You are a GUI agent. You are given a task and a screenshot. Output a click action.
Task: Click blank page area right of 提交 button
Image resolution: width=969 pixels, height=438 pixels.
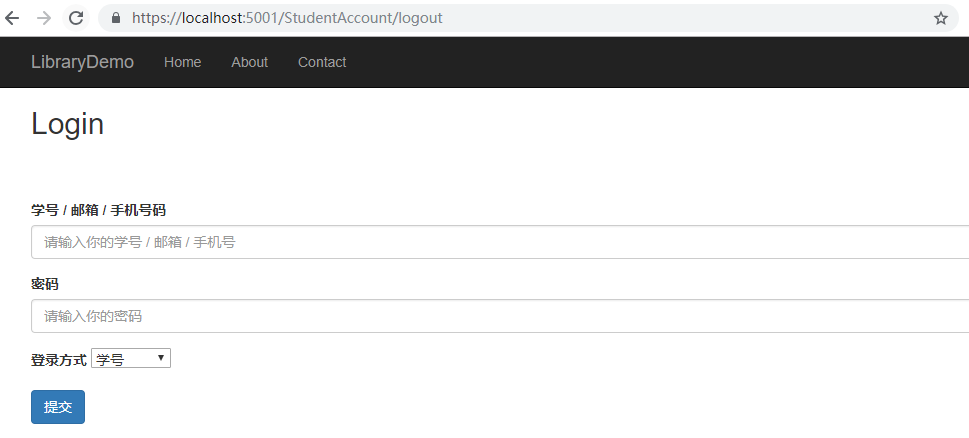pos(500,407)
